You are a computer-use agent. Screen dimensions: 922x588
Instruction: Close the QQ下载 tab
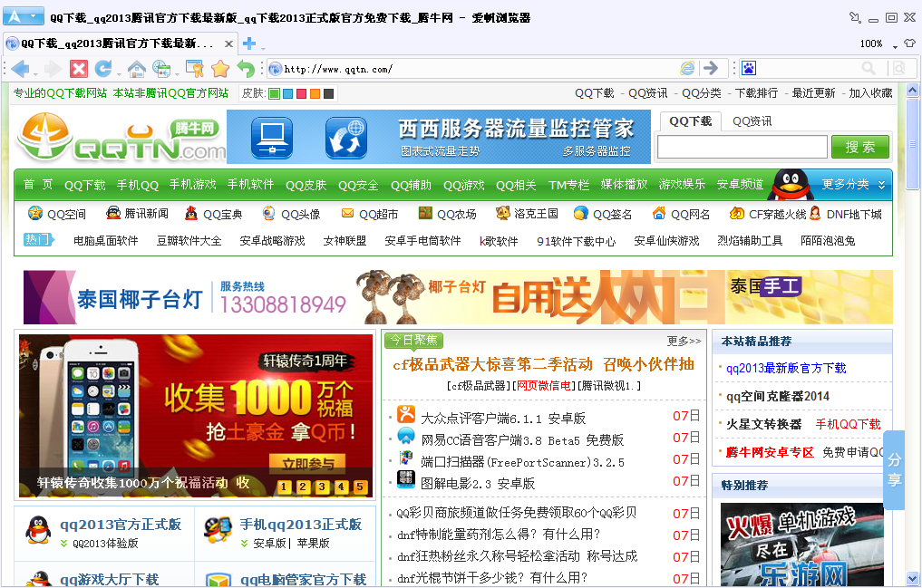click(228, 43)
